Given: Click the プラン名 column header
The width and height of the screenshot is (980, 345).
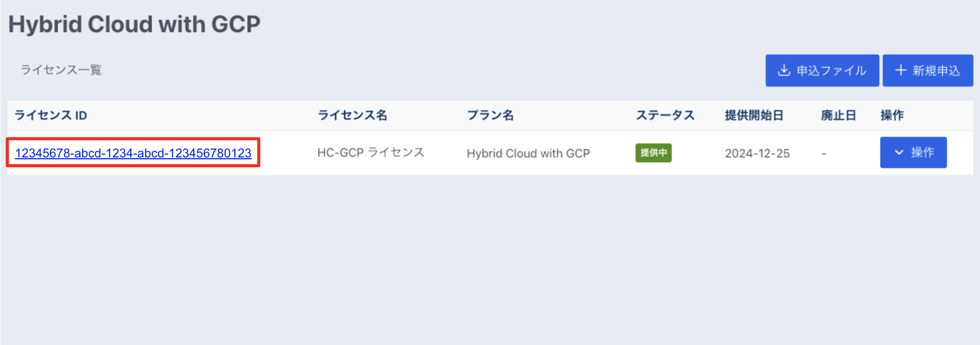Looking at the screenshot, I should 490,116.
